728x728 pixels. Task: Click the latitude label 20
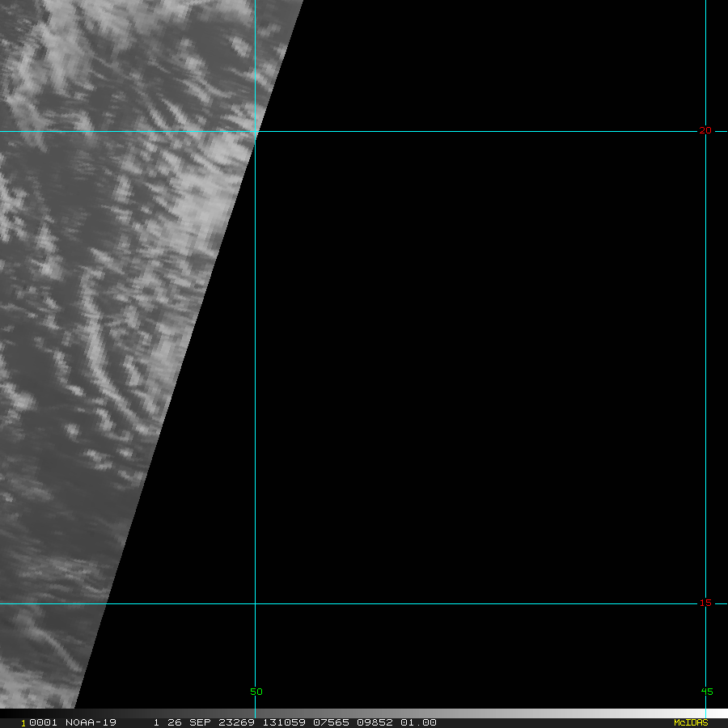click(705, 130)
